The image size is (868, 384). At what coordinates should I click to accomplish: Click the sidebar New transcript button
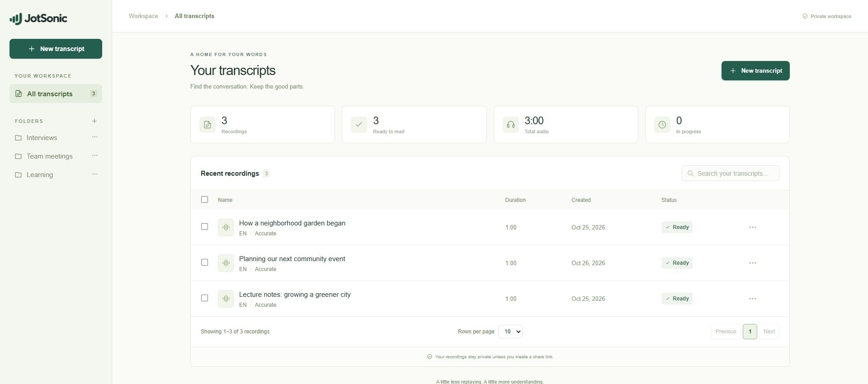(x=56, y=49)
